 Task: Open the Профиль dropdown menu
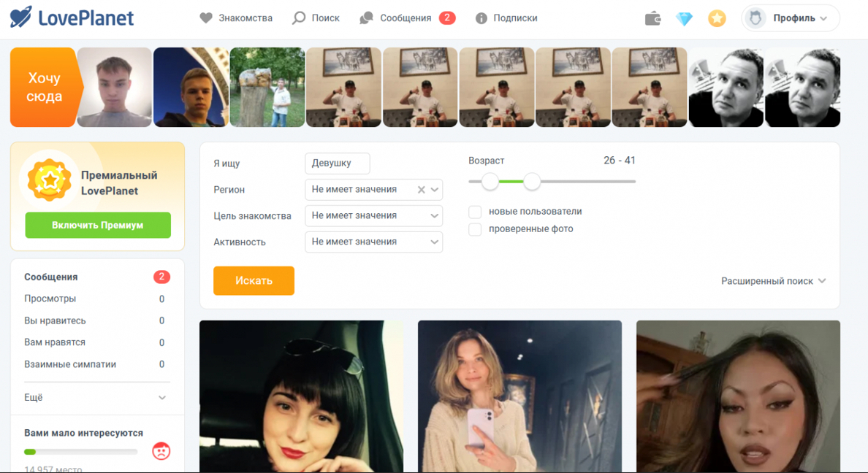tap(791, 18)
